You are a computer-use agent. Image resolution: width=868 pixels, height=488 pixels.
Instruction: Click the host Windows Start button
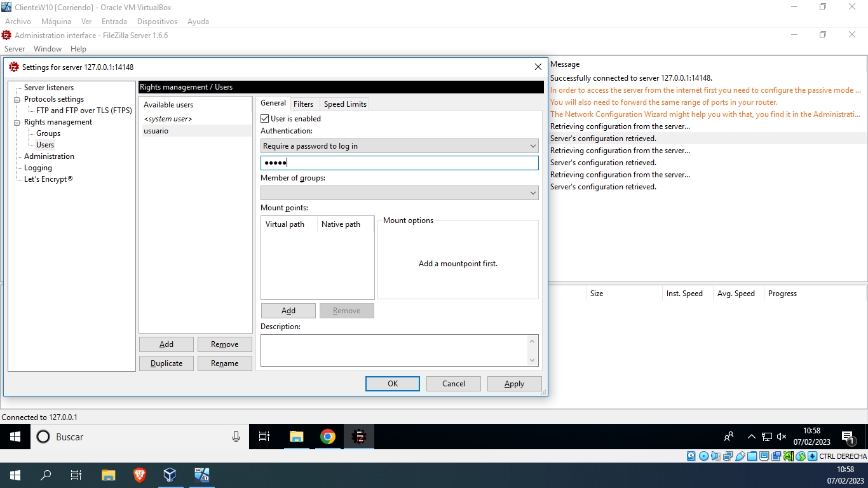tap(15, 475)
